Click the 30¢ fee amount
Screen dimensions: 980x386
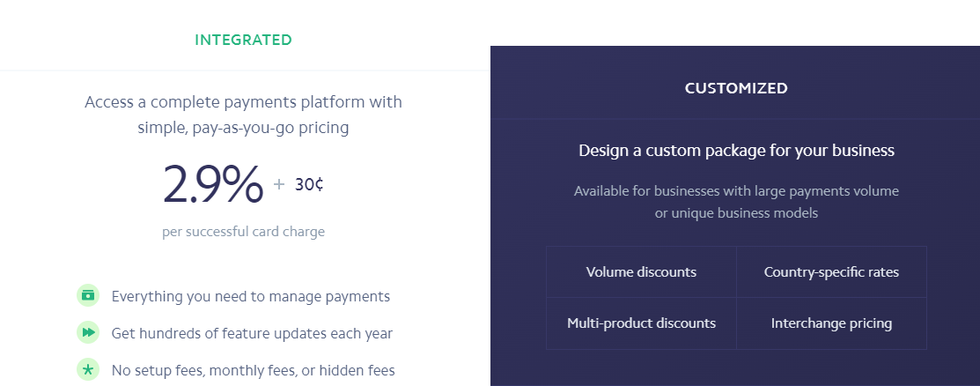click(309, 184)
